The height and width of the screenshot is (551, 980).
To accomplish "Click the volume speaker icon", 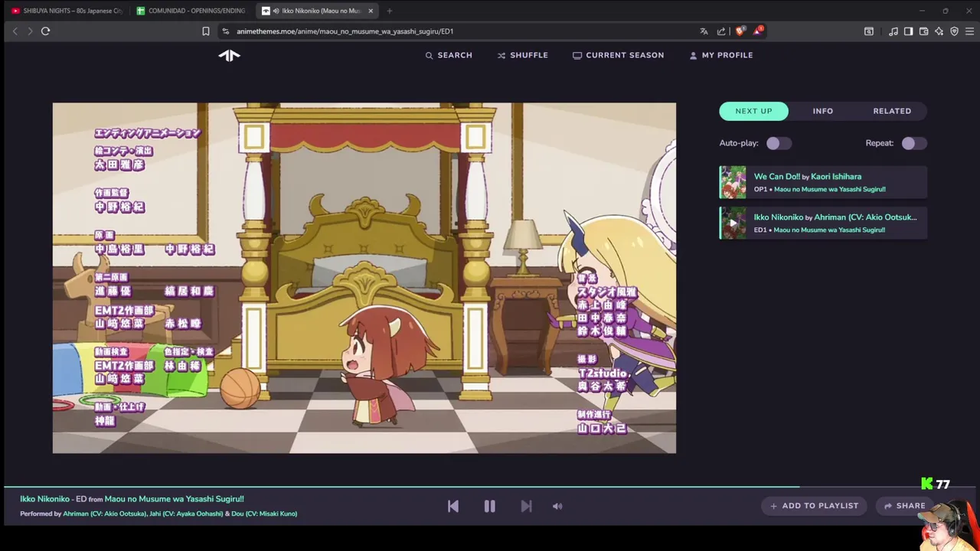I will click(557, 506).
